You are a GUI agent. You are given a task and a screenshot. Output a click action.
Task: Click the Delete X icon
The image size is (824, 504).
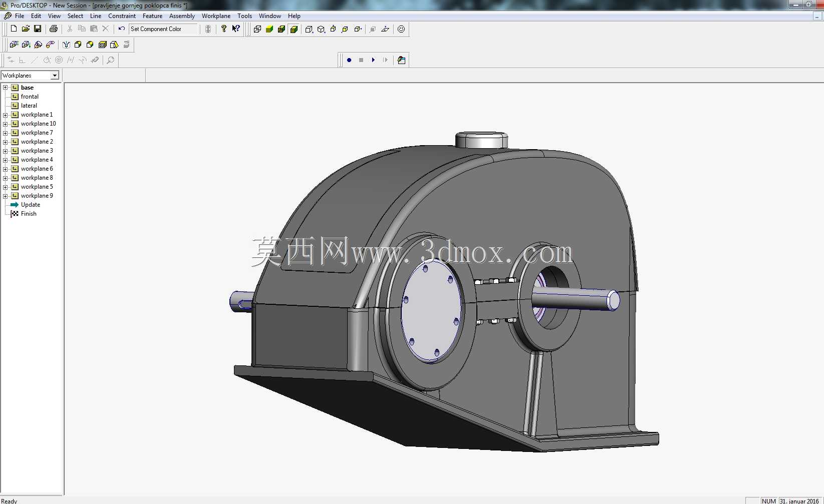click(x=106, y=29)
